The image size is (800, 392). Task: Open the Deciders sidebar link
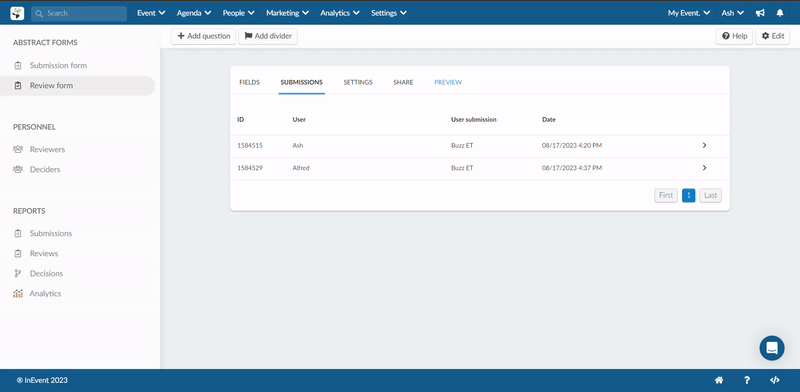45,169
